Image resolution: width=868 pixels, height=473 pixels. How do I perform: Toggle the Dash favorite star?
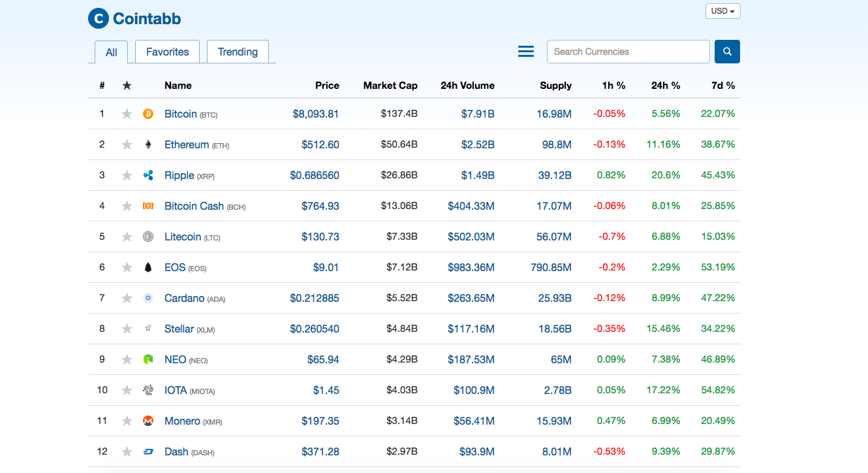click(x=127, y=451)
